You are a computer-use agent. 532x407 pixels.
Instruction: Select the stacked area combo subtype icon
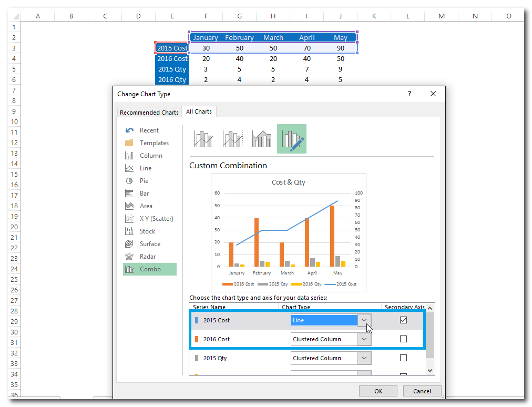pos(262,139)
